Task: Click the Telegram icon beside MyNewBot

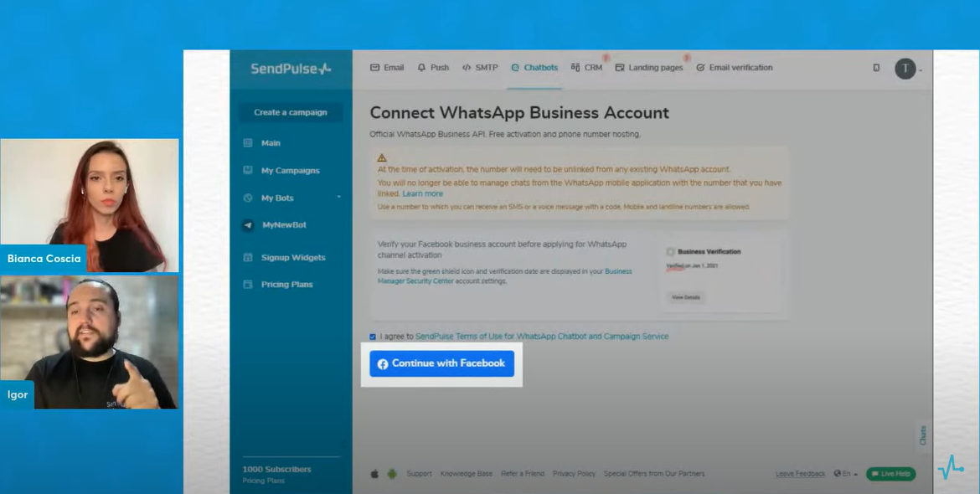Action: tap(248, 225)
